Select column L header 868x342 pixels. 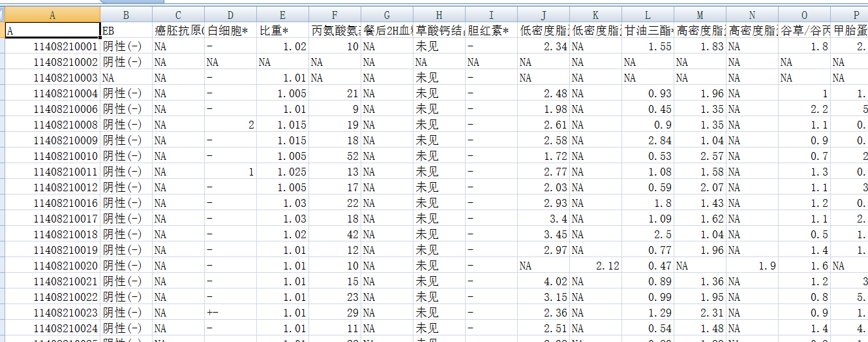pos(648,15)
